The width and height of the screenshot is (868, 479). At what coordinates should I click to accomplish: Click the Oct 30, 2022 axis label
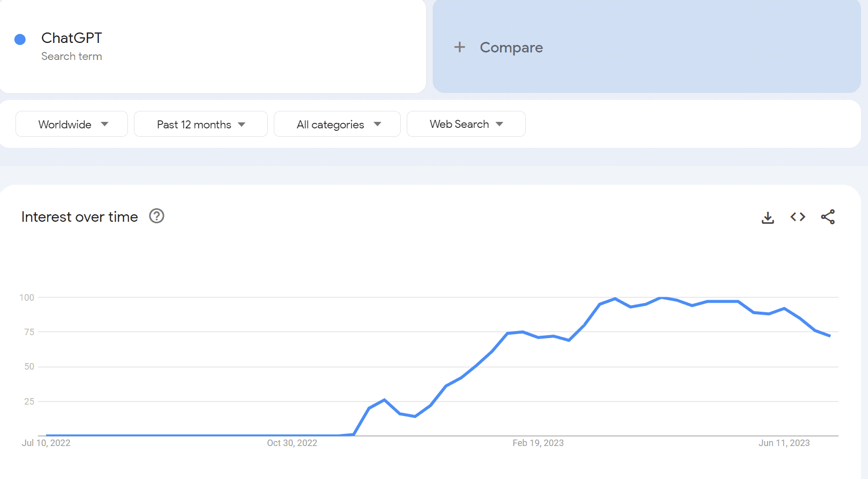[x=292, y=443]
